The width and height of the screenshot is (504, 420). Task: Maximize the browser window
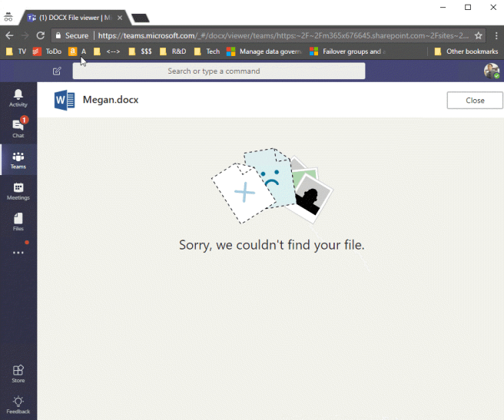(468, 7)
